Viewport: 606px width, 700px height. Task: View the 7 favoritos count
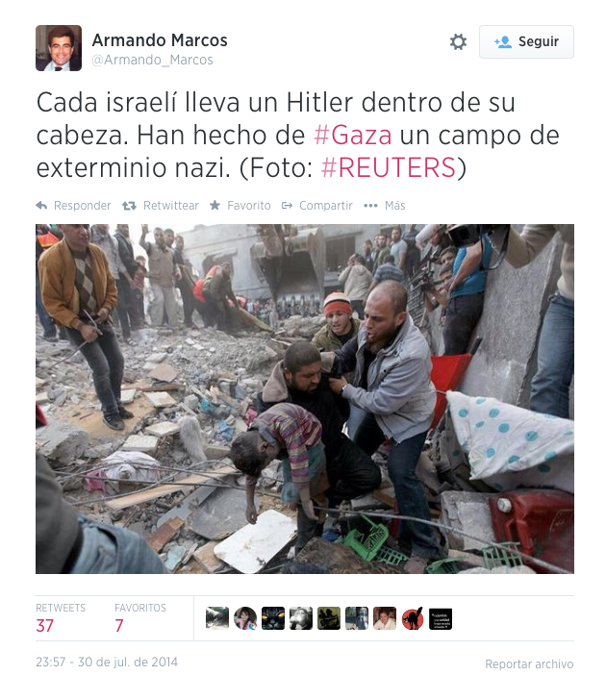point(118,625)
